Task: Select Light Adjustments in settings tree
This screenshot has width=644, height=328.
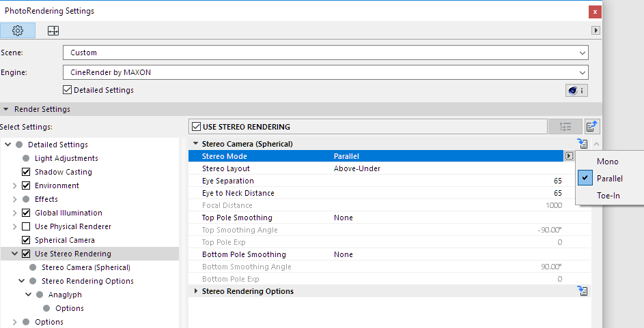Action: tap(66, 158)
